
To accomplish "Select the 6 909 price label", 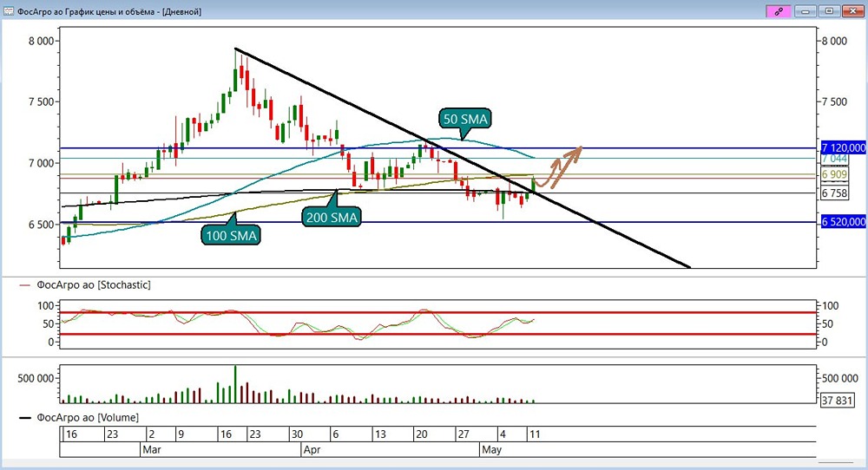I will click(x=834, y=174).
